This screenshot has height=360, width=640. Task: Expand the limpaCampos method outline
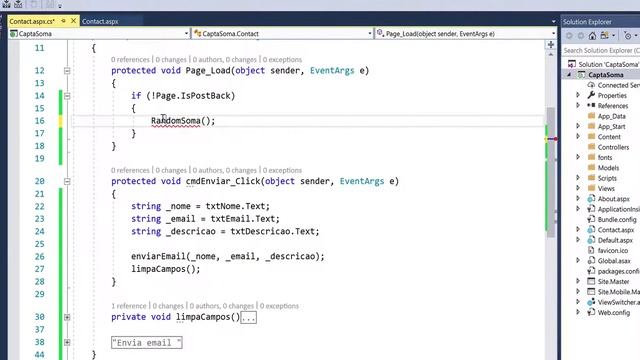coord(67,317)
